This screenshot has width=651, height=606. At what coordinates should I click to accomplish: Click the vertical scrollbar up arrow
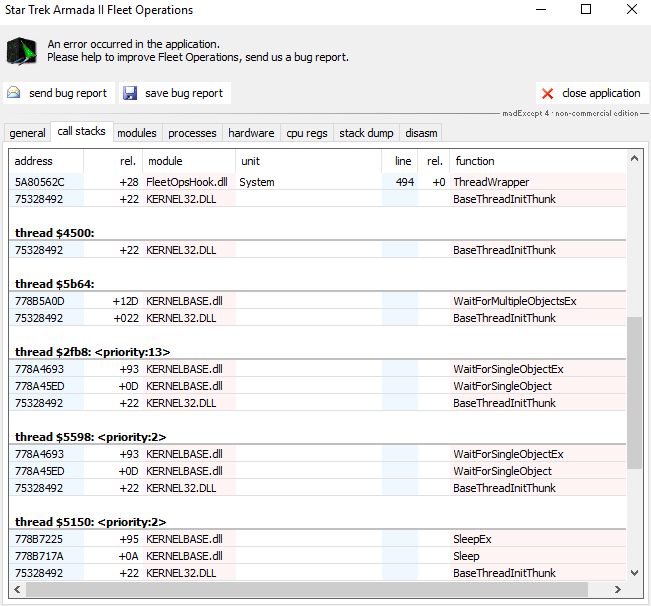point(634,158)
